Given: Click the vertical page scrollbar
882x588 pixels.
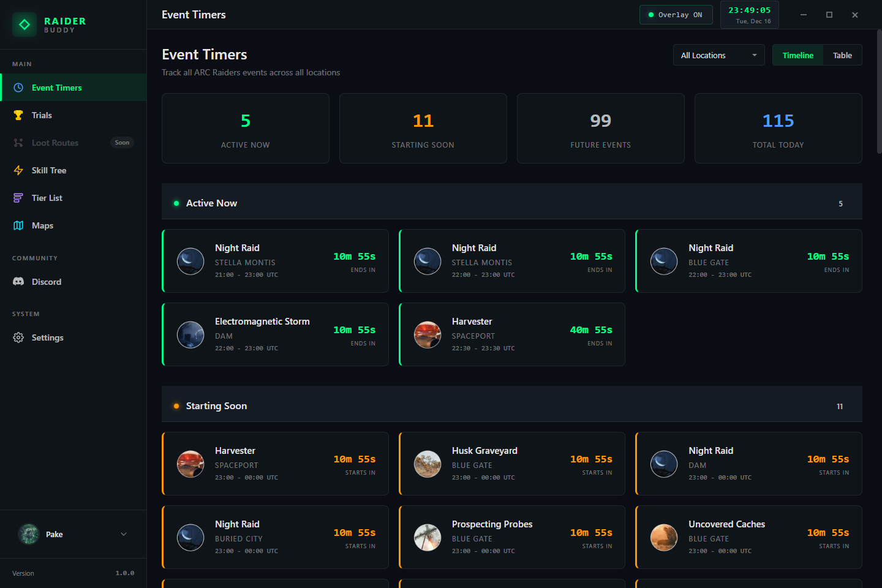Looking at the screenshot, I should click(x=879, y=92).
